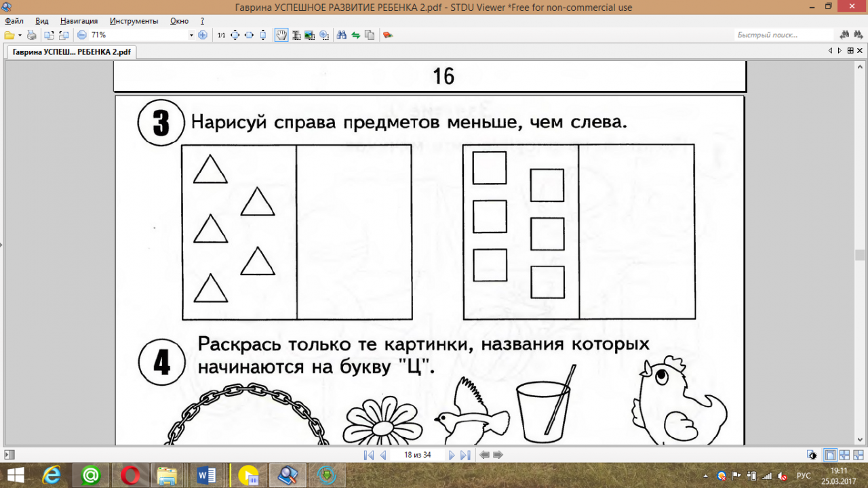Enable facing pages layout mode
This screenshot has width=868, height=488.
845,455
